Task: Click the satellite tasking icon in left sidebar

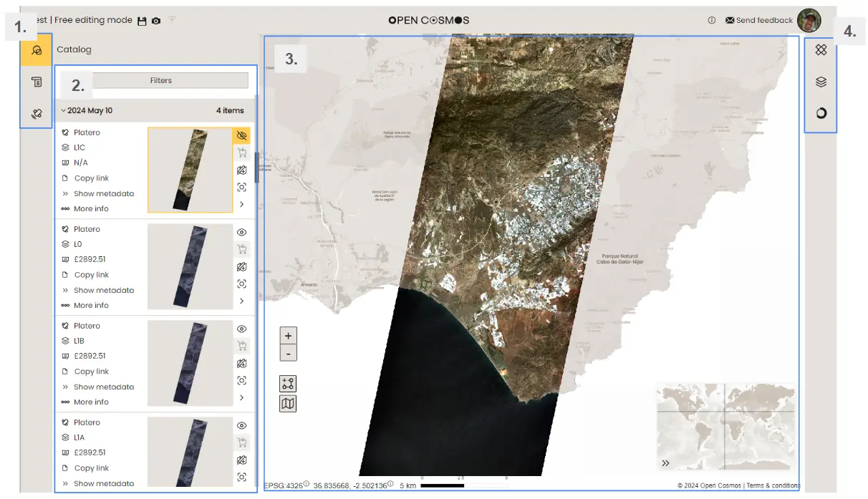Action: tap(37, 113)
